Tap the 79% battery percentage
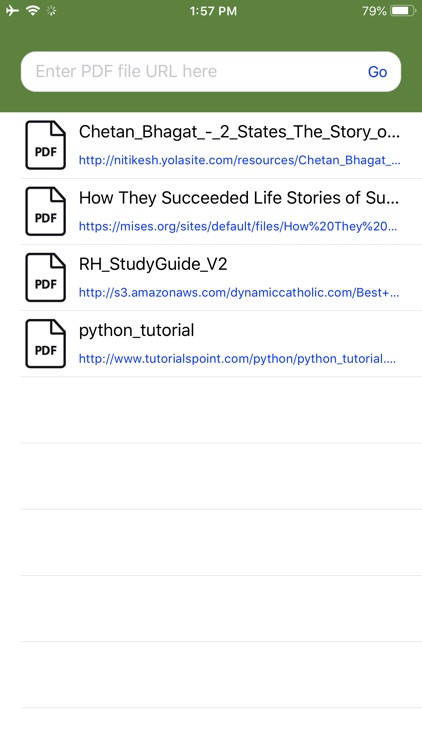This screenshot has width=422, height=750. (374, 11)
